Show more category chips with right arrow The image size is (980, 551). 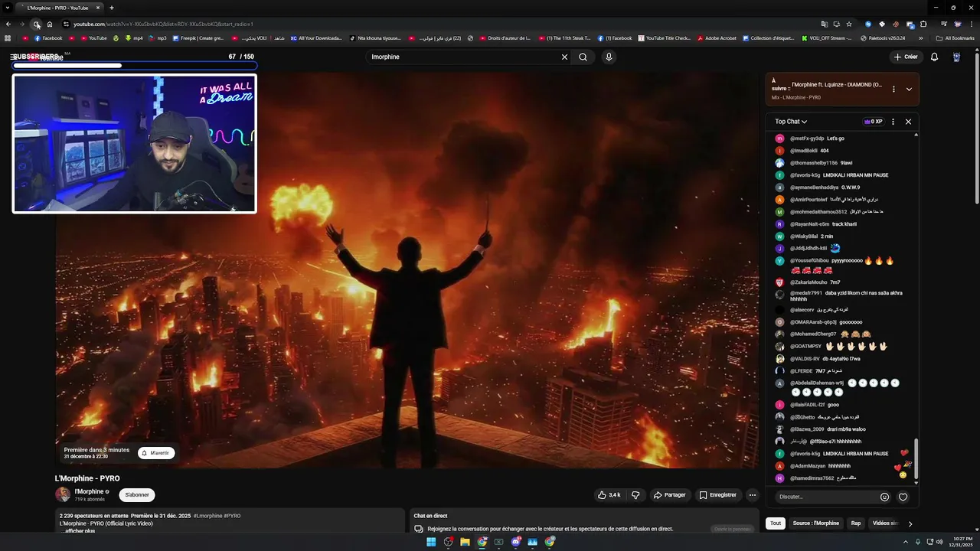pyautogui.click(x=910, y=523)
